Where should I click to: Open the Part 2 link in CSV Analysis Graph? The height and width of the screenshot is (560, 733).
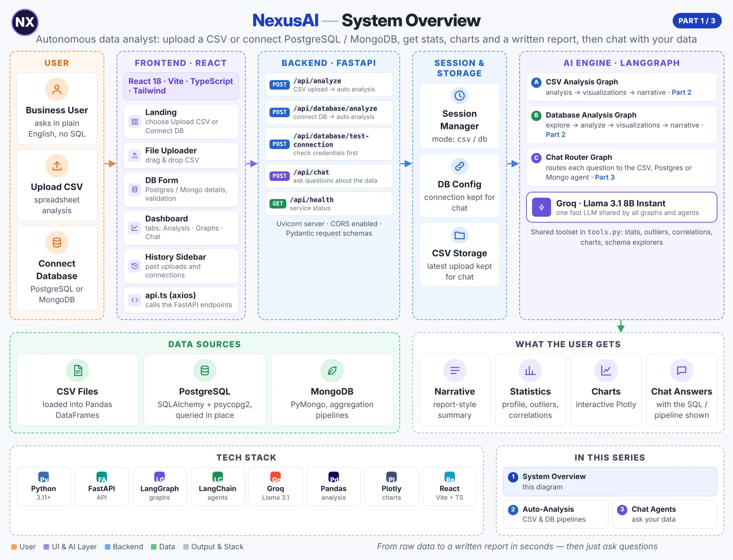(681, 92)
